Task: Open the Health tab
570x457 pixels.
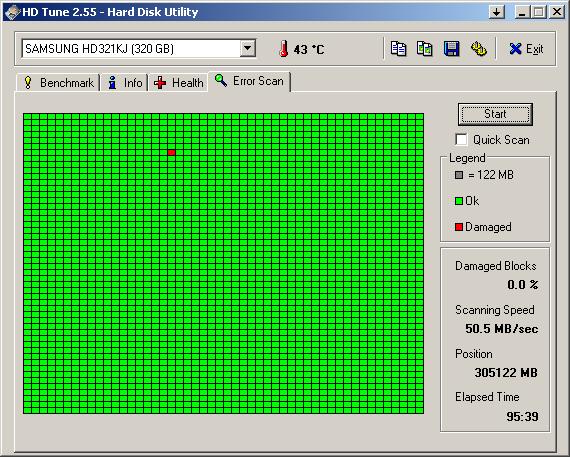Action: point(178,83)
